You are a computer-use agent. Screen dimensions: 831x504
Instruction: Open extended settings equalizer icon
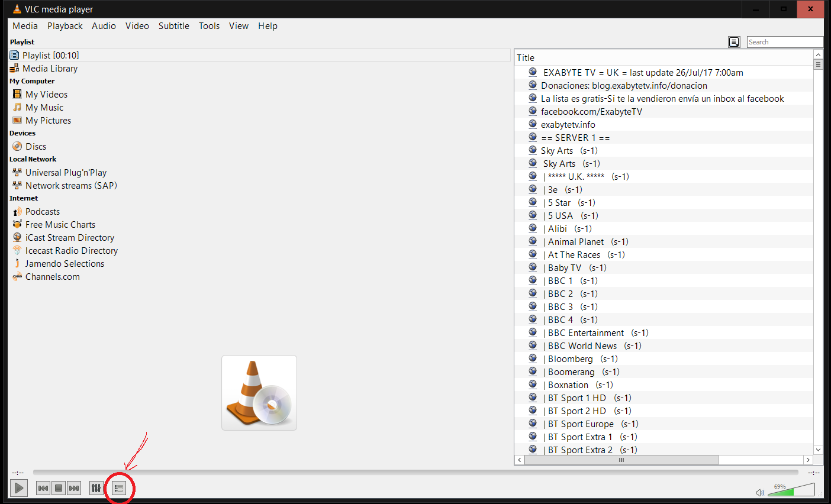point(96,488)
